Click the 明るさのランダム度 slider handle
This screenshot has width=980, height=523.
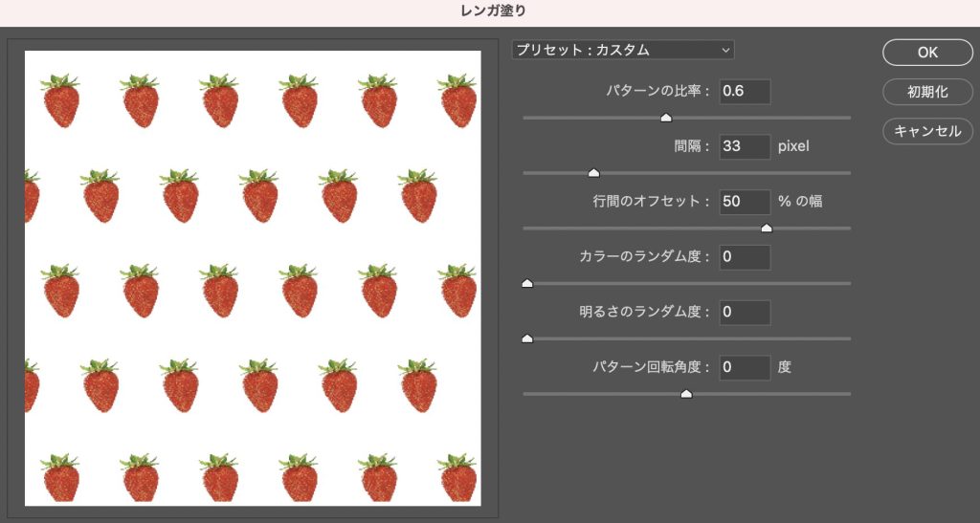click(x=527, y=338)
